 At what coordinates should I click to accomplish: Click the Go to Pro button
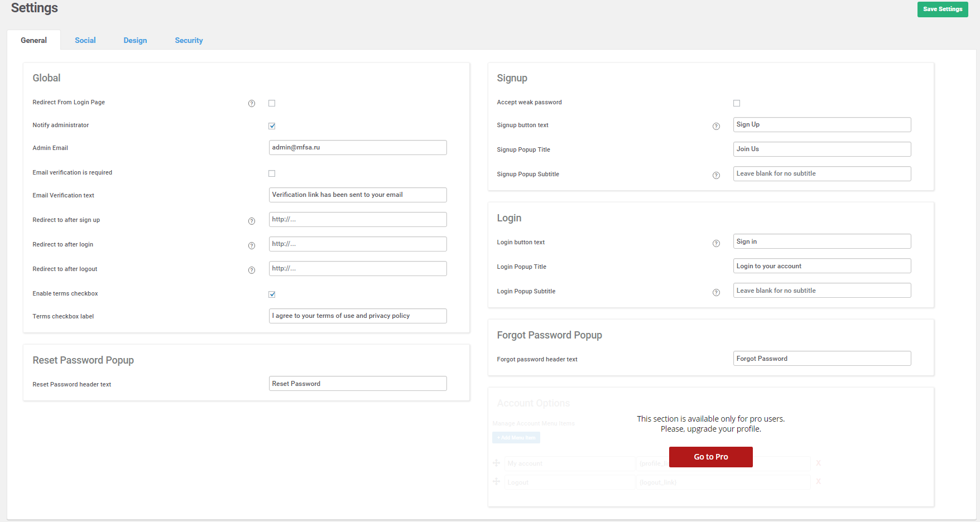click(710, 457)
